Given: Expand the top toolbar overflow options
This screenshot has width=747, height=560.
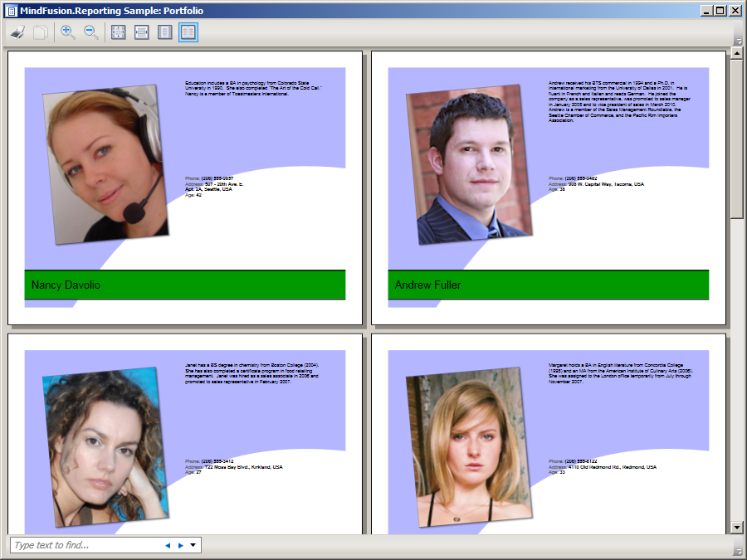Looking at the screenshot, I should [x=738, y=41].
